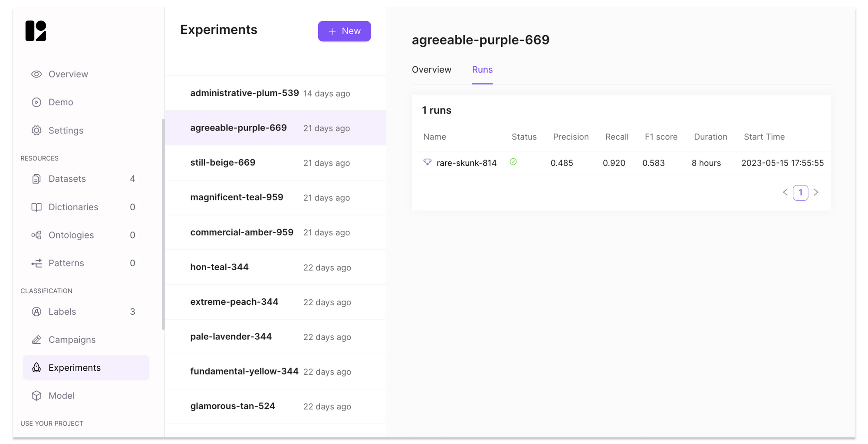868x444 pixels.
Task: Switch to the Runs tab
Action: (x=482, y=69)
